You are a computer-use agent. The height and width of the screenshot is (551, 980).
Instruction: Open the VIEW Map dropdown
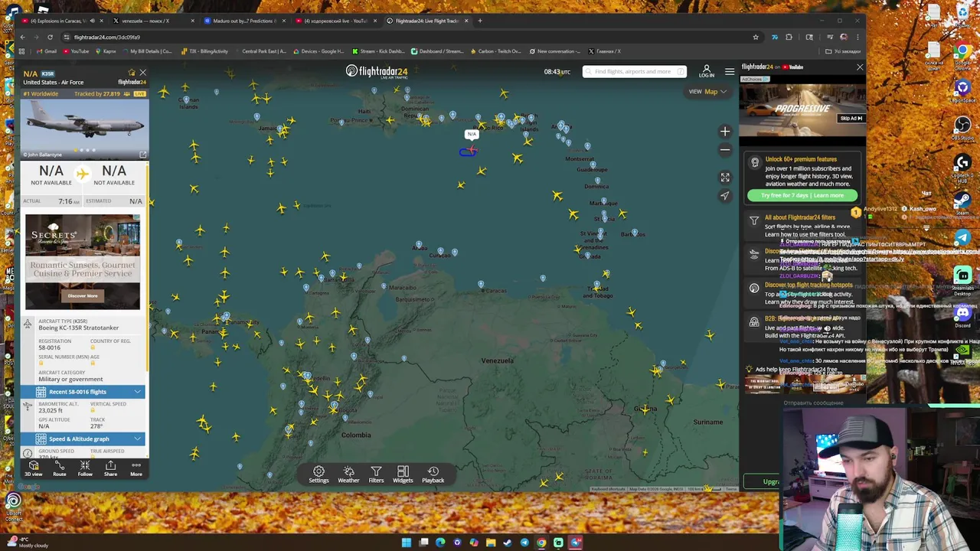point(707,92)
